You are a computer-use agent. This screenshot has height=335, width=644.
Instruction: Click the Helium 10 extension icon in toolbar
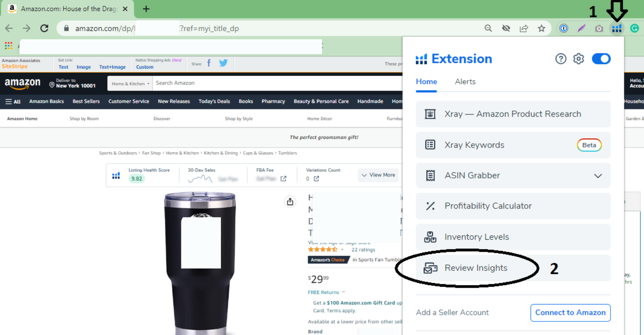point(617,28)
